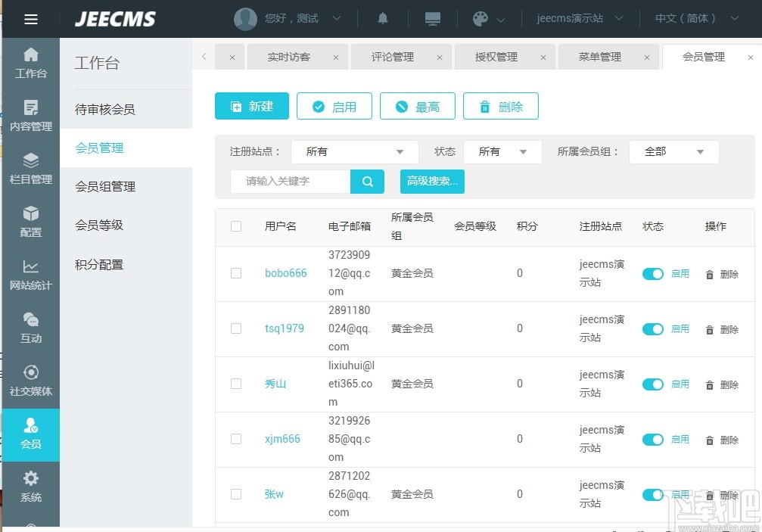This screenshot has width=762, height=532.
Task: Click the 新建 button to create a member
Action: tap(251, 106)
